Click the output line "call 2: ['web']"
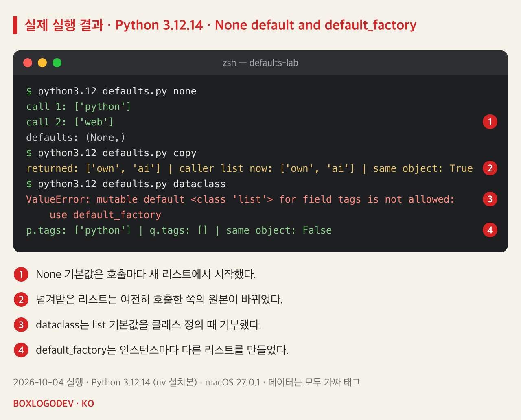The width and height of the screenshot is (521, 420). click(x=70, y=122)
